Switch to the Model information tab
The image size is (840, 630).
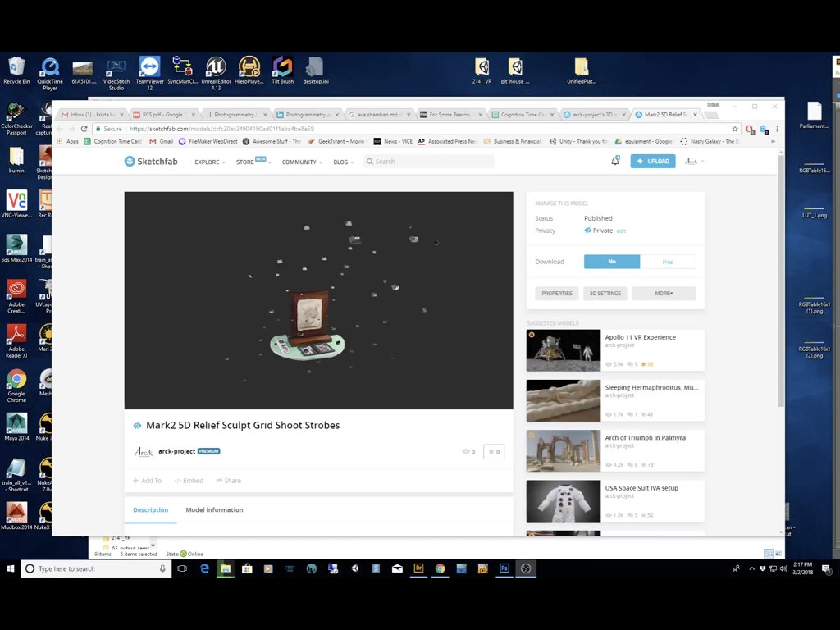[214, 510]
